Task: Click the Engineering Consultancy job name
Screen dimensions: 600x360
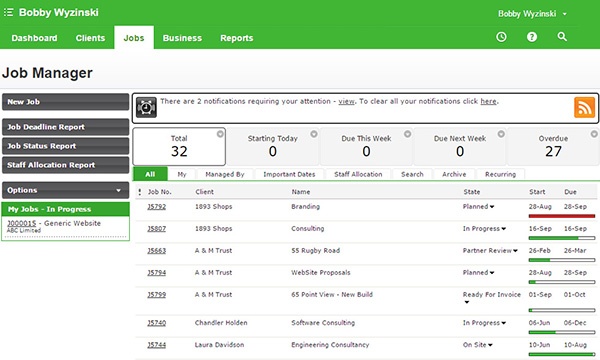Action: pos(330,345)
